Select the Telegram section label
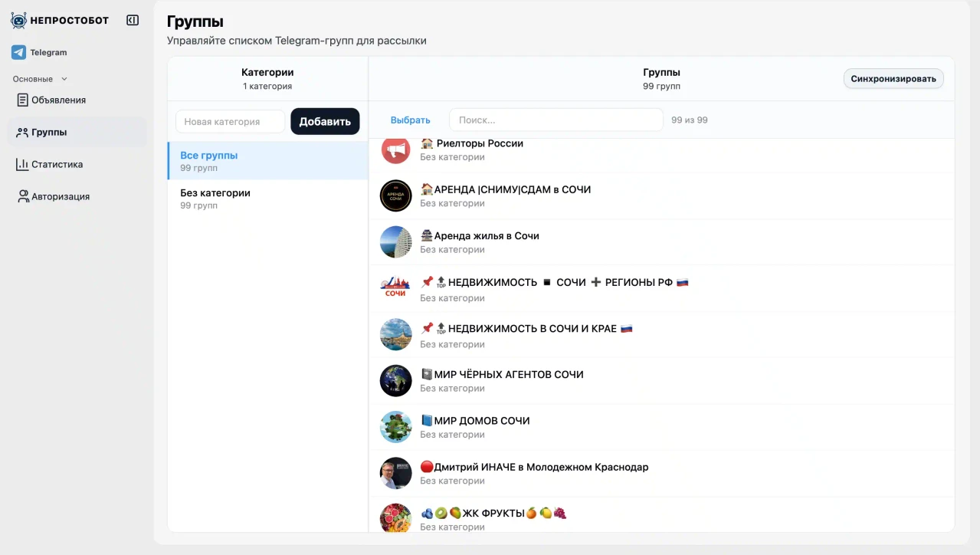The image size is (980, 555). [x=48, y=53]
